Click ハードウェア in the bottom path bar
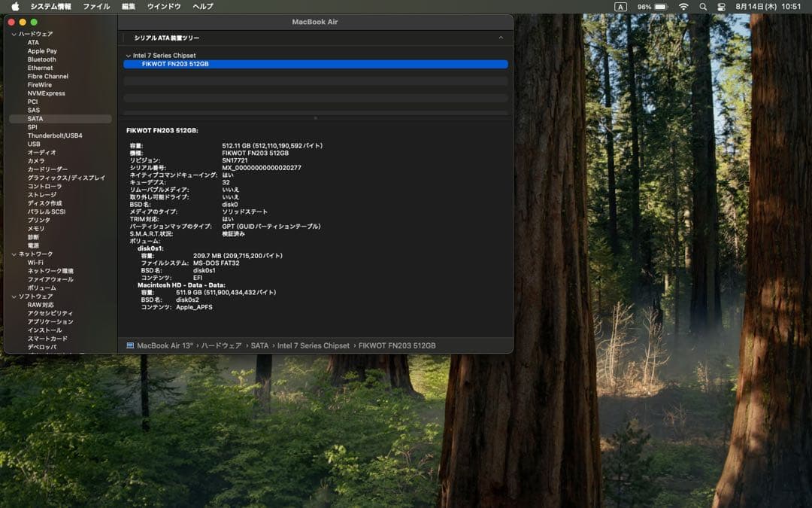Image resolution: width=812 pixels, height=508 pixels. 221,345
